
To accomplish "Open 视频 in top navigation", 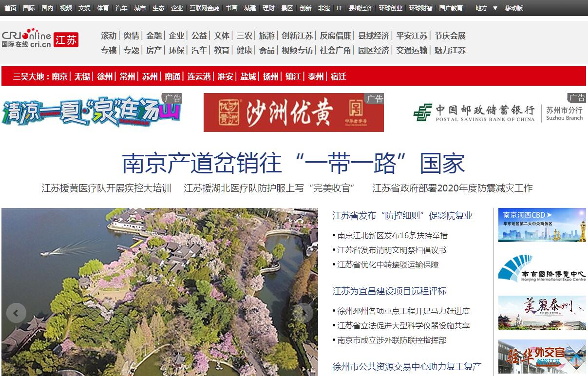I will pyautogui.click(x=66, y=8).
